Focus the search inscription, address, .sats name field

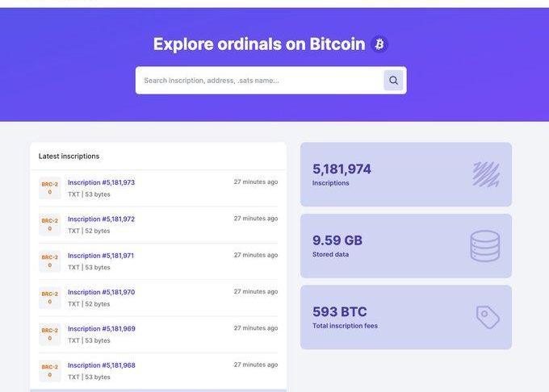[259, 81]
